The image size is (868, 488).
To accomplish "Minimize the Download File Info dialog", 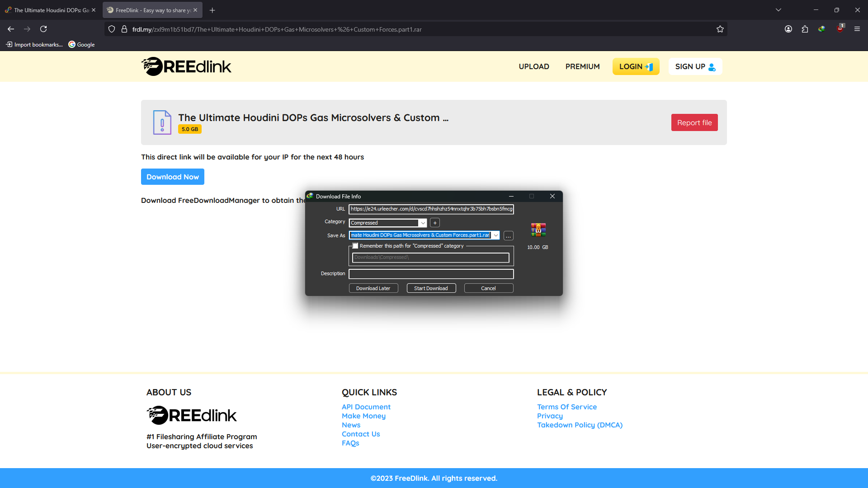I will (x=511, y=196).
